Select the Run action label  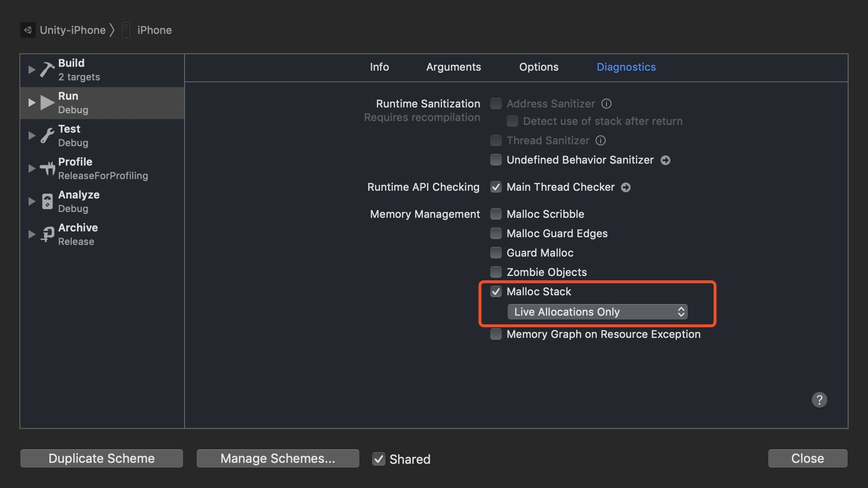68,96
